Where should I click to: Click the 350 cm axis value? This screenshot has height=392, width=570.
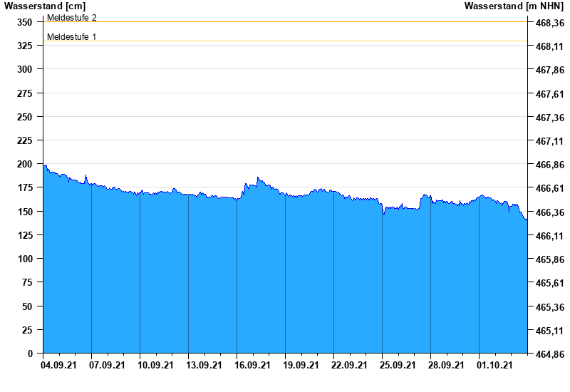pos(25,22)
